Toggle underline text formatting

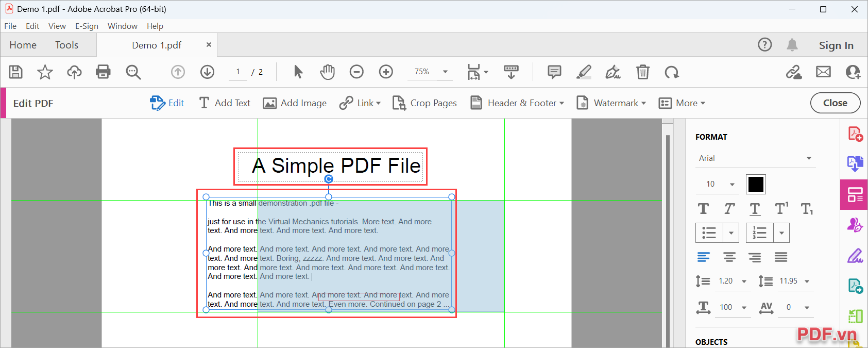coord(755,209)
